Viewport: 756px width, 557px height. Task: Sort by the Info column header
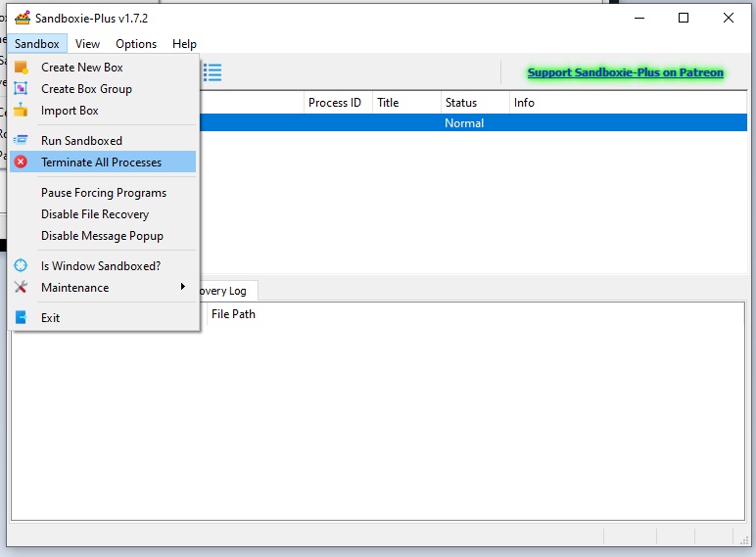[628, 103]
